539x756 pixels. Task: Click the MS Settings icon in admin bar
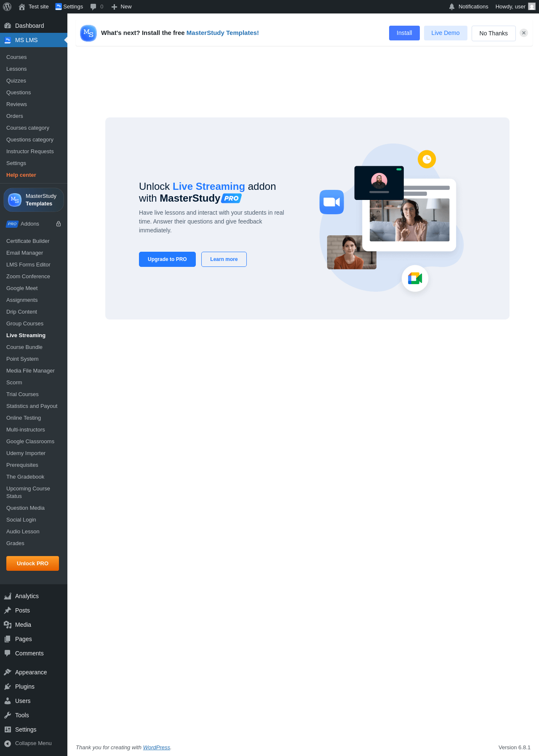point(59,6)
